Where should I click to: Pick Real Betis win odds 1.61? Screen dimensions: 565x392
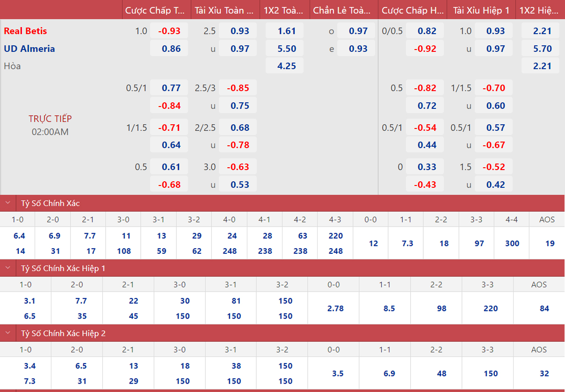point(286,31)
